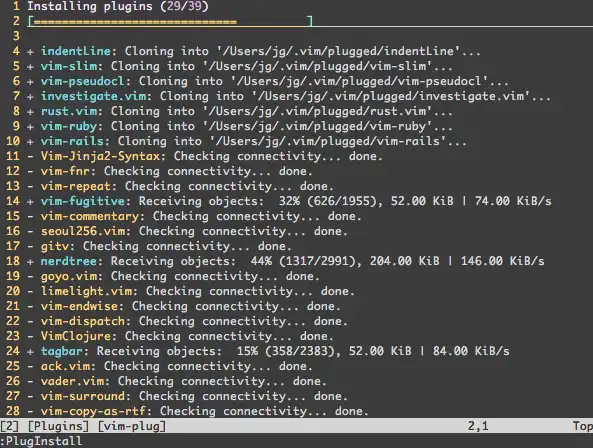The width and height of the screenshot is (593, 448).
Task: Click the vim-surround plugin name
Action: [x=83, y=396]
